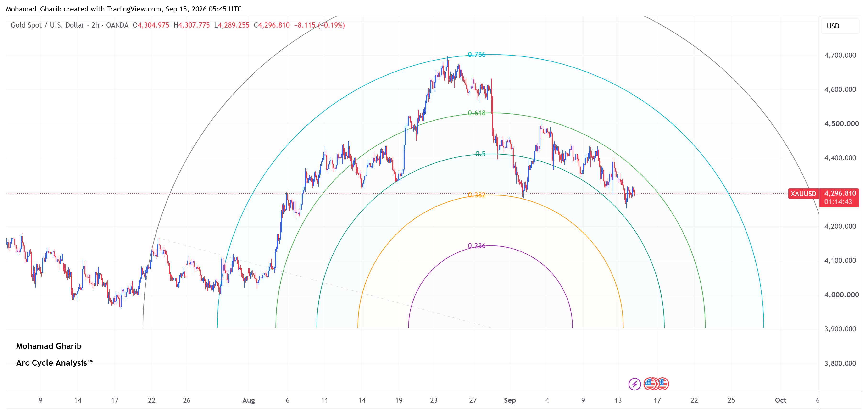Click the 6 date label after Aug
868x412 pixels.
287,400
